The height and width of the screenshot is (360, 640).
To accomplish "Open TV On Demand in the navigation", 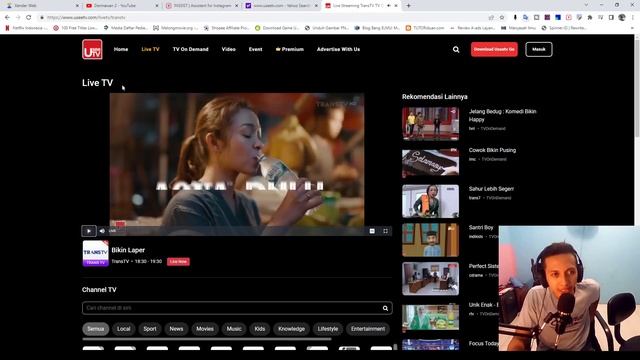I will (191, 49).
